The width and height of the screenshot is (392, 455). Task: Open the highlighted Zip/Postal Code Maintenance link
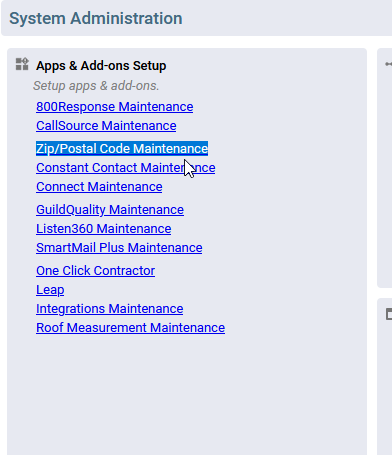(122, 148)
